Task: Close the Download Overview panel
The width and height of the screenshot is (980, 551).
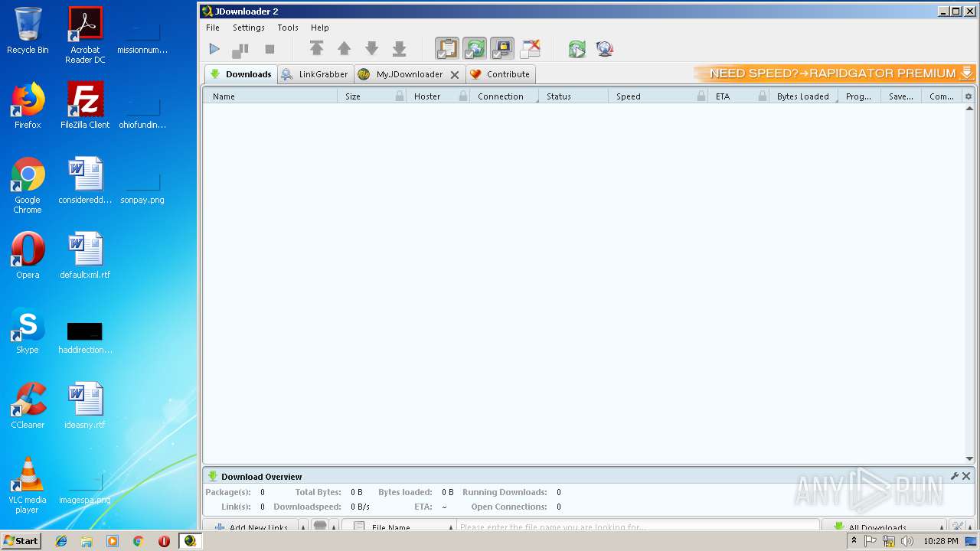Action: click(966, 476)
